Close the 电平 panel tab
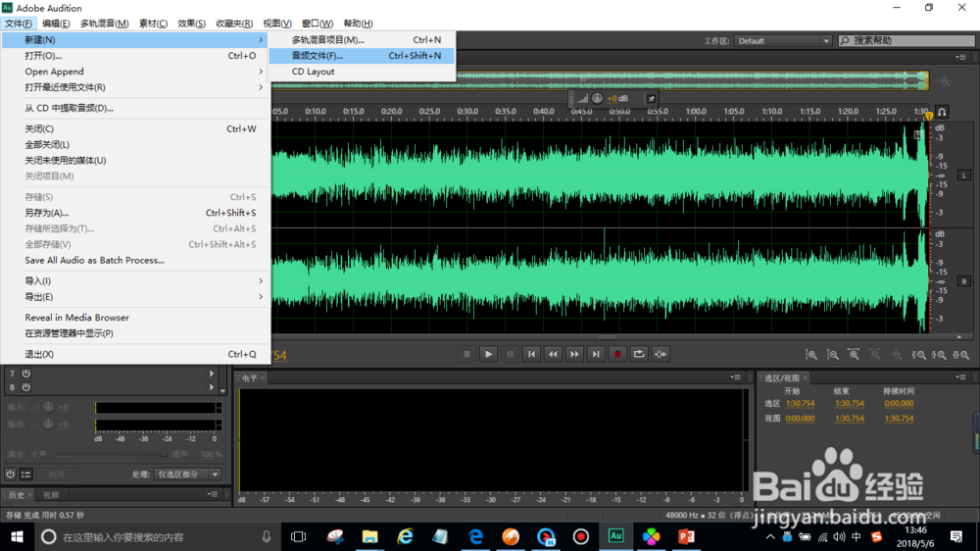This screenshot has height=551, width=980. tap(263, 377)
